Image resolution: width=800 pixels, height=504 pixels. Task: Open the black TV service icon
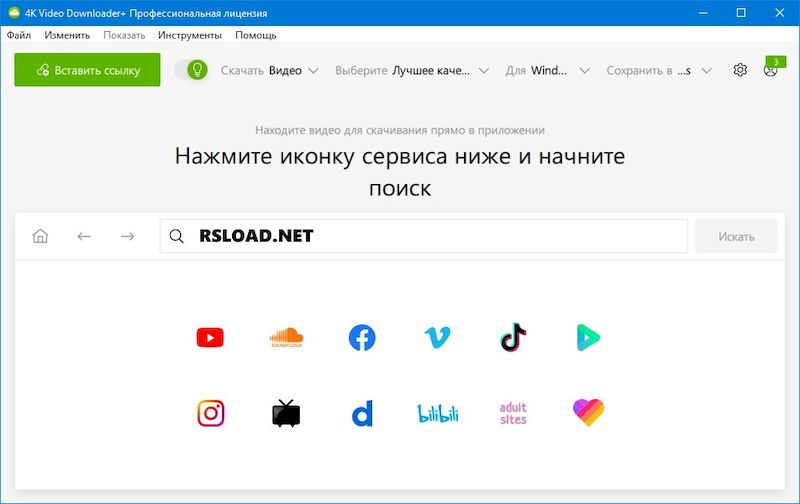pyautogui.click(x=286, y=413)
